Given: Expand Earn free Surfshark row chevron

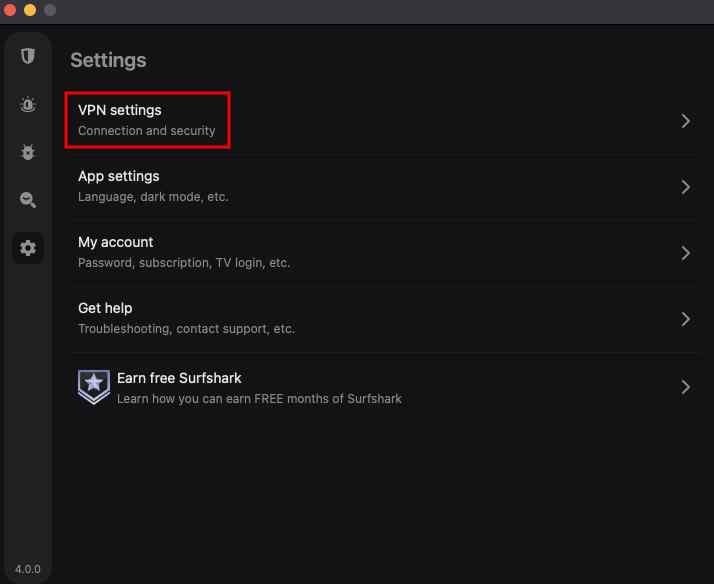Looking at the screenshot, I should pyautogui.click(x=685, y=387).
